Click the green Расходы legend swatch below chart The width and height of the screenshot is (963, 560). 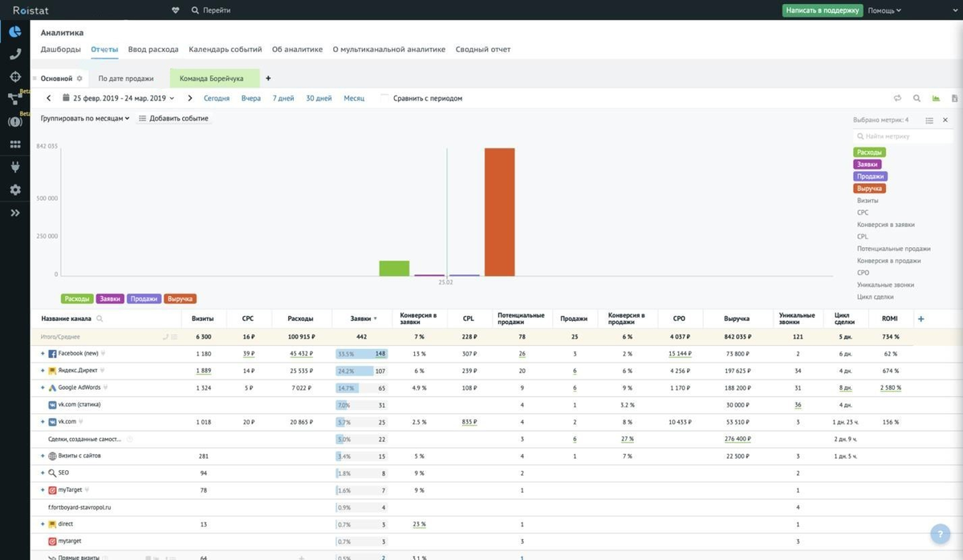(78, 298)
